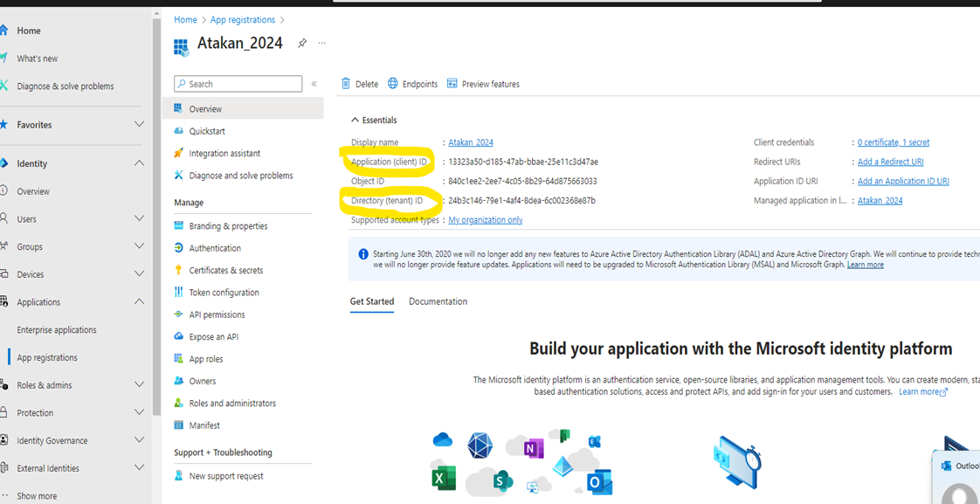The height and width of the screenshot is (504, 980).
Task: Open the ellipsis more options beside title
Action: (322, 43)
